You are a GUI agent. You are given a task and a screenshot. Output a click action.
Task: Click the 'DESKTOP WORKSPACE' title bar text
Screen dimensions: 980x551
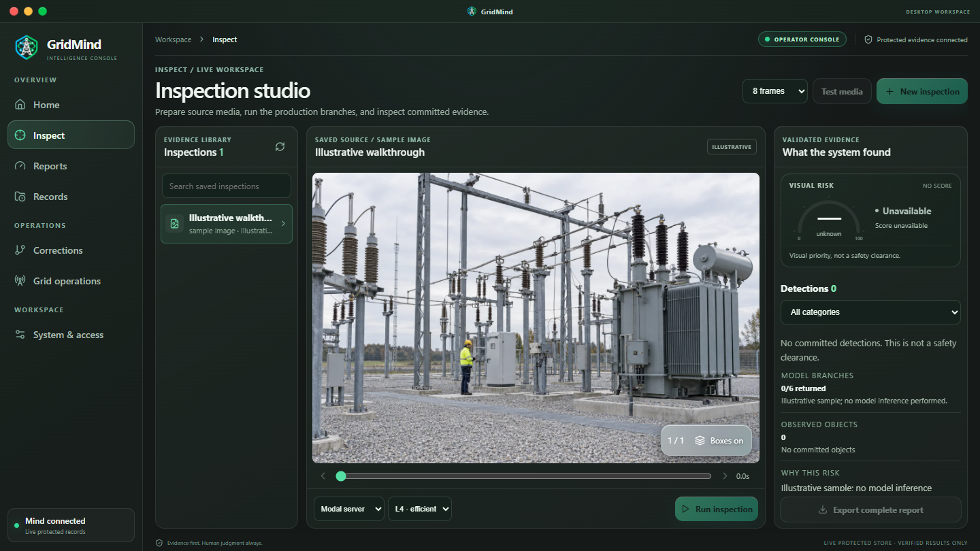click(x=938, y=12)
